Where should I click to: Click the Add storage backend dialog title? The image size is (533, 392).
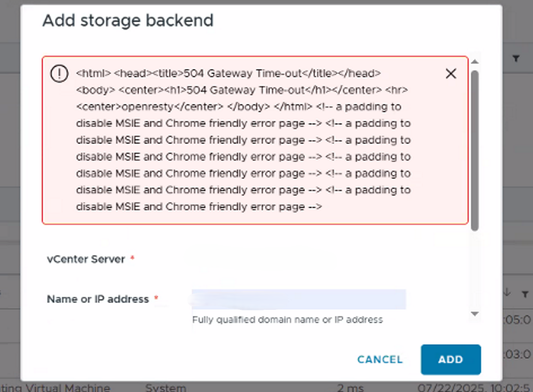pos(128,20)
